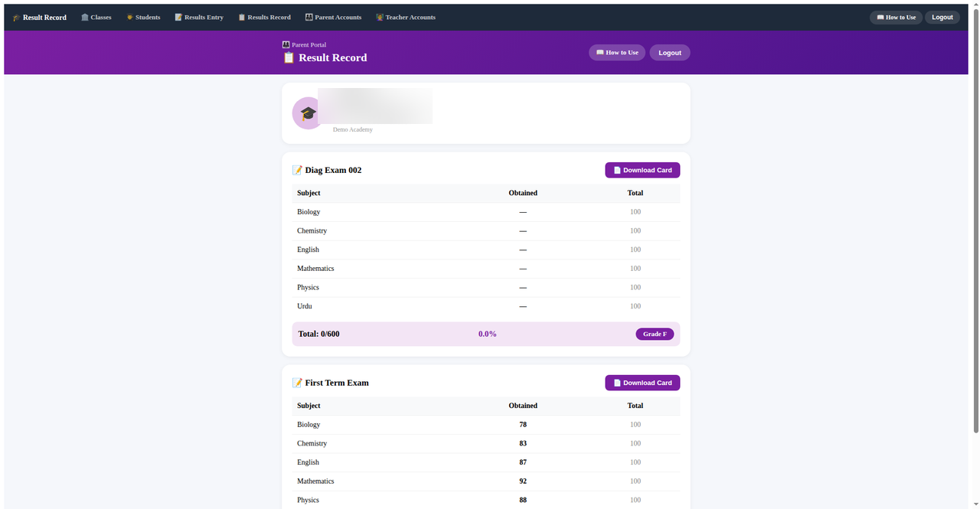Click Mathematics row in Diag Exam 002
This screenshot has width=980, height=509.
pyautogui.click(x=486, y=269)
